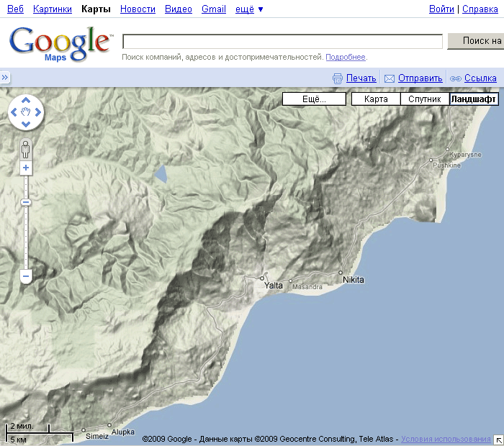Open the ещё dropdown in the top navigation
Image resolution: width=504 pixels, height=446 pixels.
coord(249,9)
